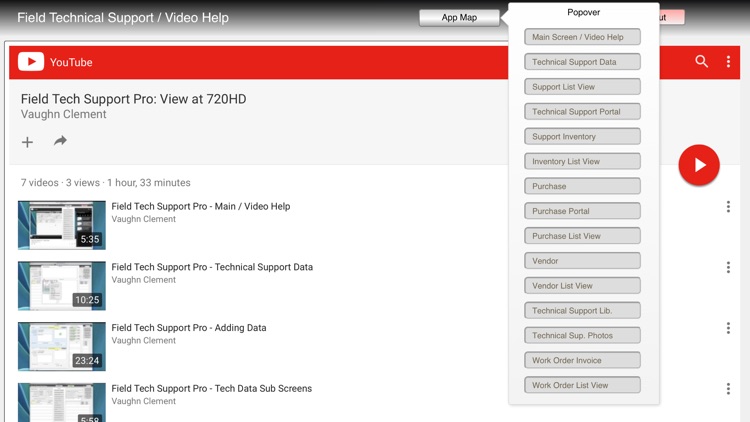
Task: Open Technical Support Lib. entry
Action: coord(582,311)
